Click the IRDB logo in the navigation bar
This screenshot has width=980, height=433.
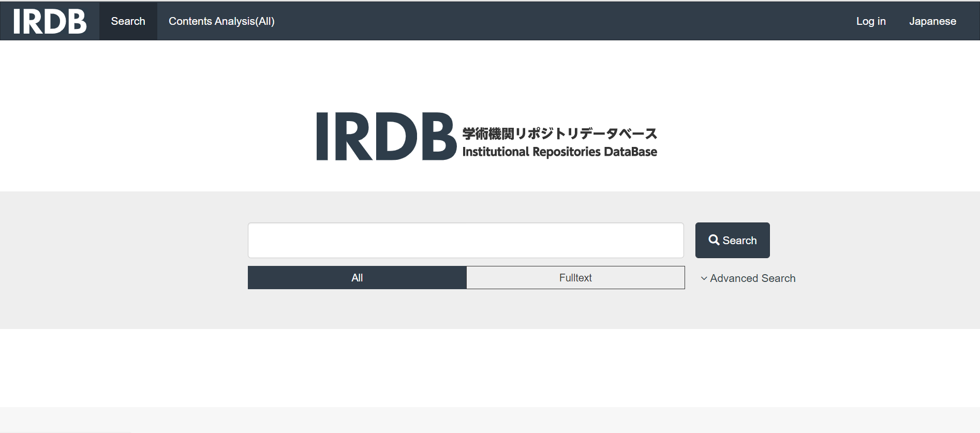(50, 21)
